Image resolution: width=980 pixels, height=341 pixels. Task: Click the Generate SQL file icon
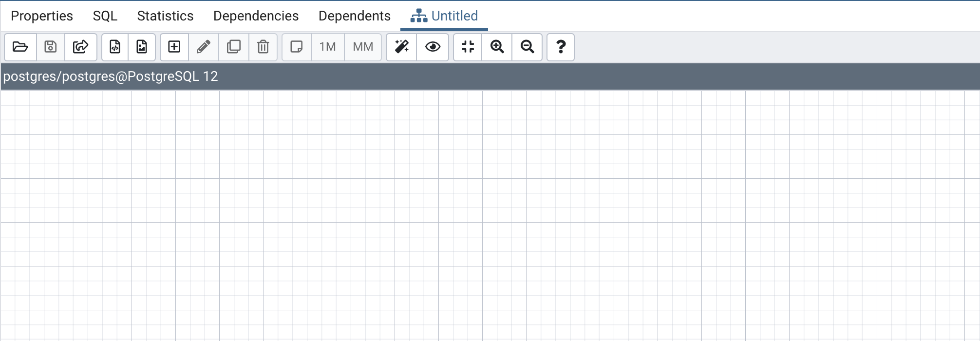(115, 47)
